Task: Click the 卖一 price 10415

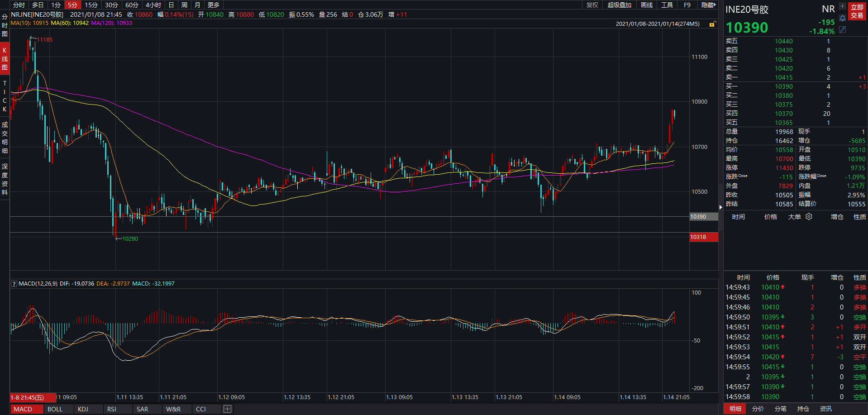Action: coord(784,77)
